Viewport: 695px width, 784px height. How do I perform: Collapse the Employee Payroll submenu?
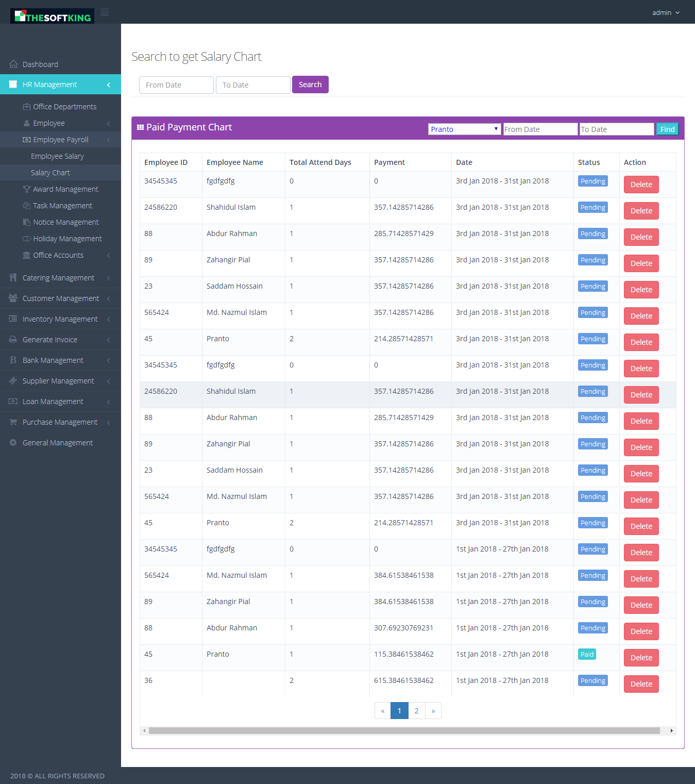point(60,139)
